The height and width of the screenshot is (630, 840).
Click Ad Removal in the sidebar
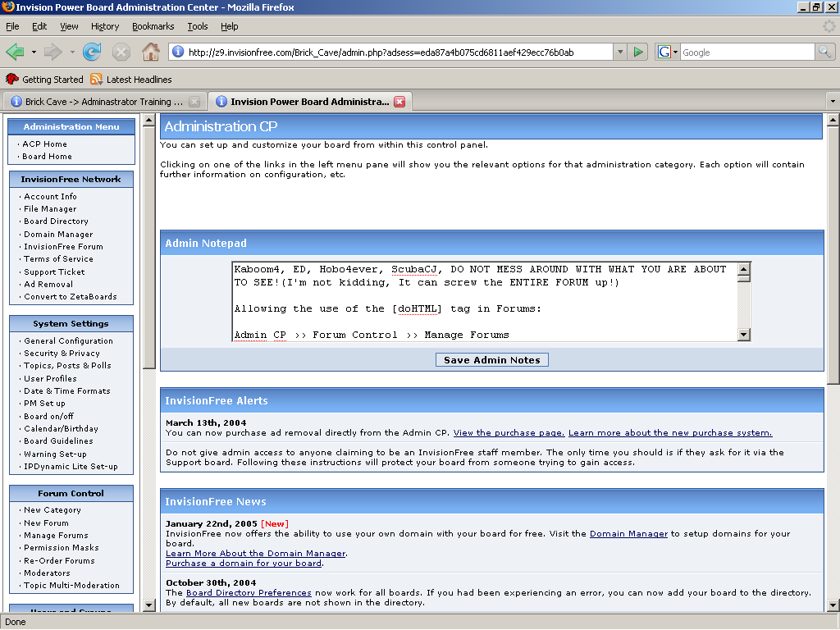coord(48,285)
